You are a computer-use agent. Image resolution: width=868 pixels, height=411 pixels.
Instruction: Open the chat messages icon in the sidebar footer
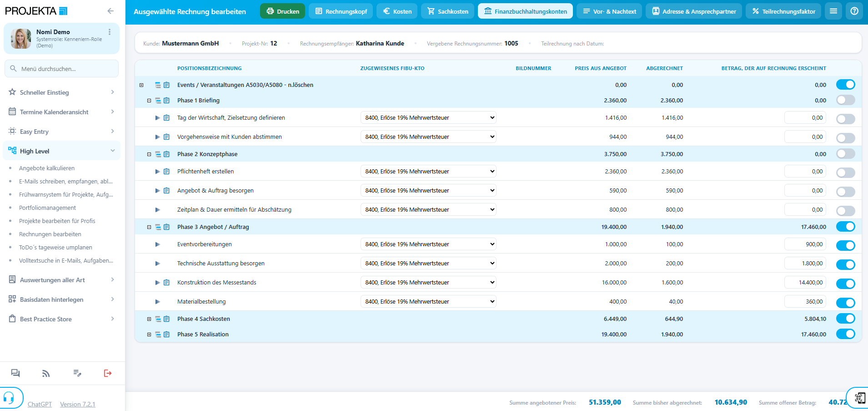[15, 373]
